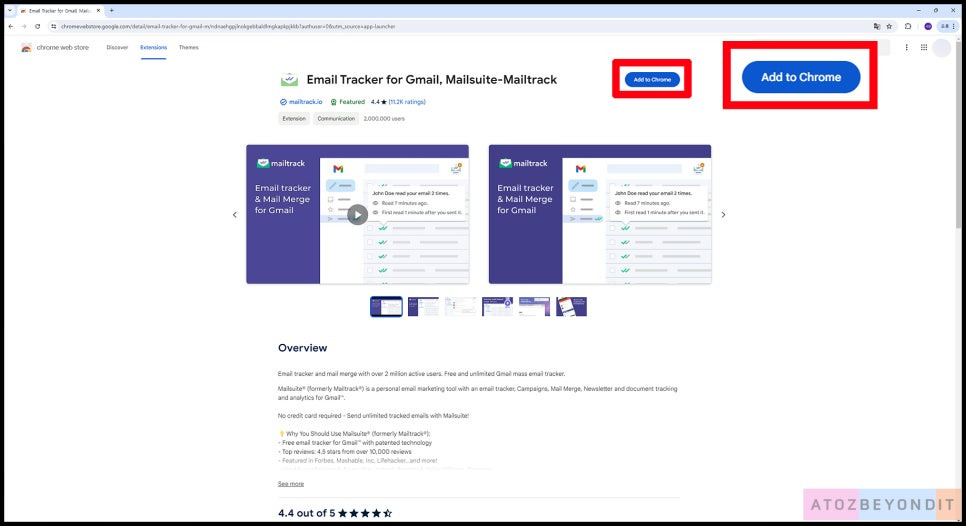Select the Extension category chip
This screenshot has width=966, height=526.
click(x=294, y=118)
